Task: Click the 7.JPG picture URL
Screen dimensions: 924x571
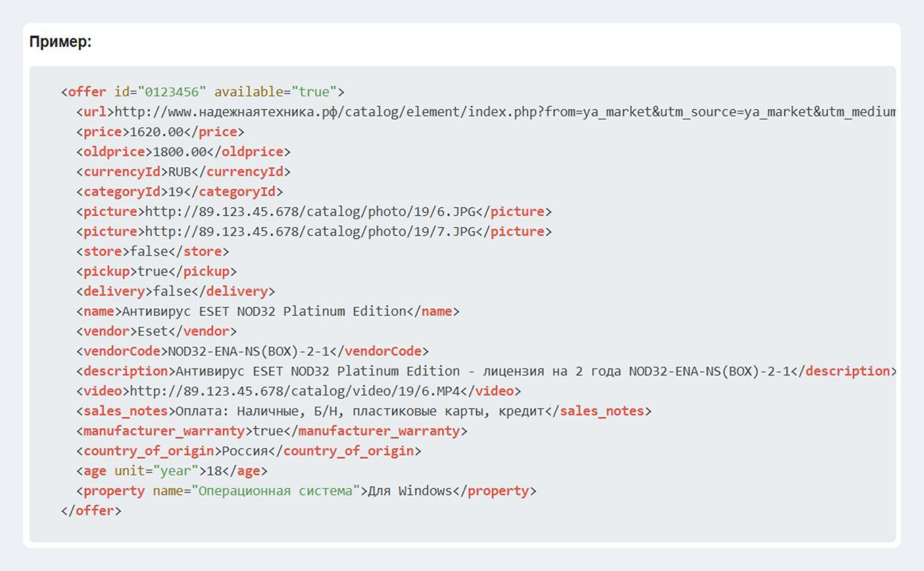Action: (310, 232)
